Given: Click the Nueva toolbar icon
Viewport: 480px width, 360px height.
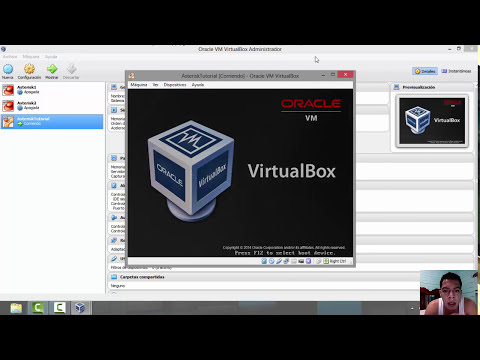Looking at the screenshot, I should (x=8, y=70).
